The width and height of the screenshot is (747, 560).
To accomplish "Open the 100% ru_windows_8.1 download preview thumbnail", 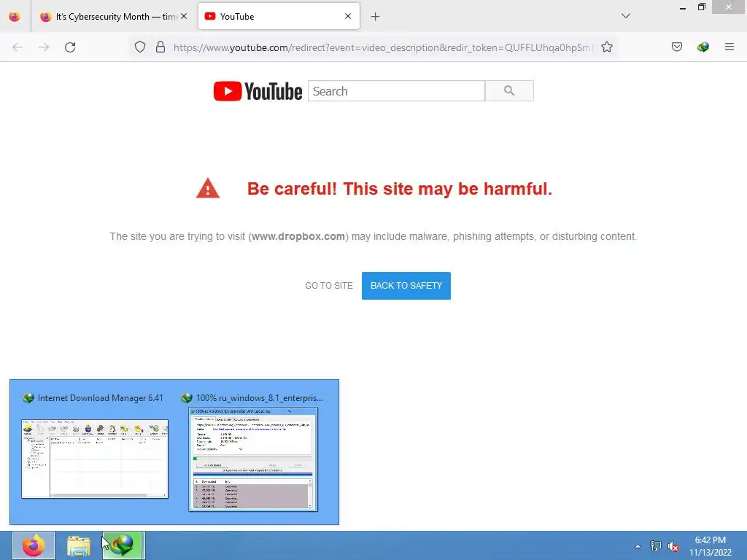I will [253, 459].
